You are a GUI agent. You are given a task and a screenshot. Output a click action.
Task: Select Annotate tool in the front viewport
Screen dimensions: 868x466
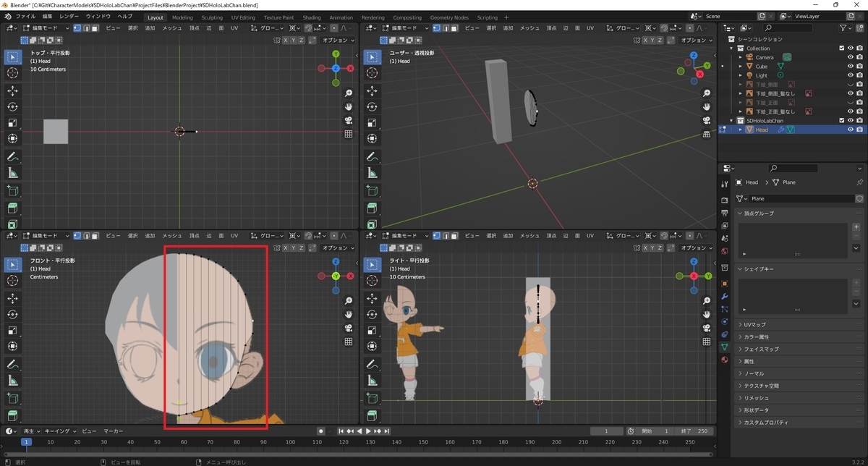(13, 365)
